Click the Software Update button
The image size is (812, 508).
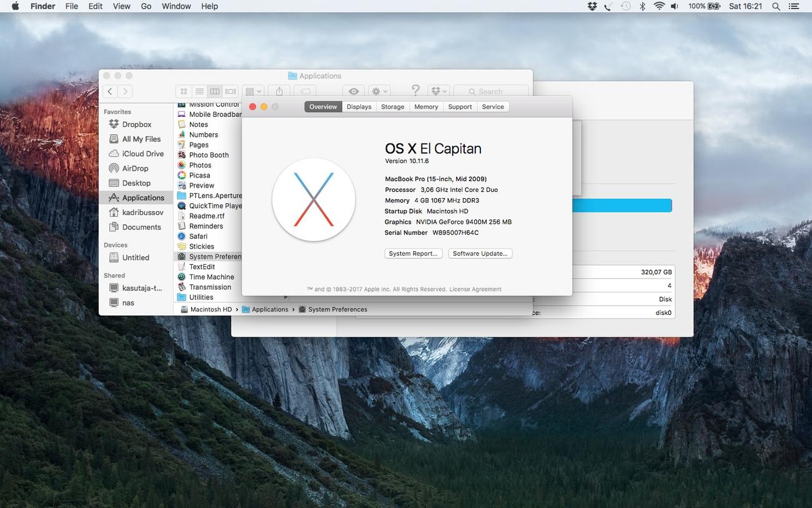coord(480,254)
